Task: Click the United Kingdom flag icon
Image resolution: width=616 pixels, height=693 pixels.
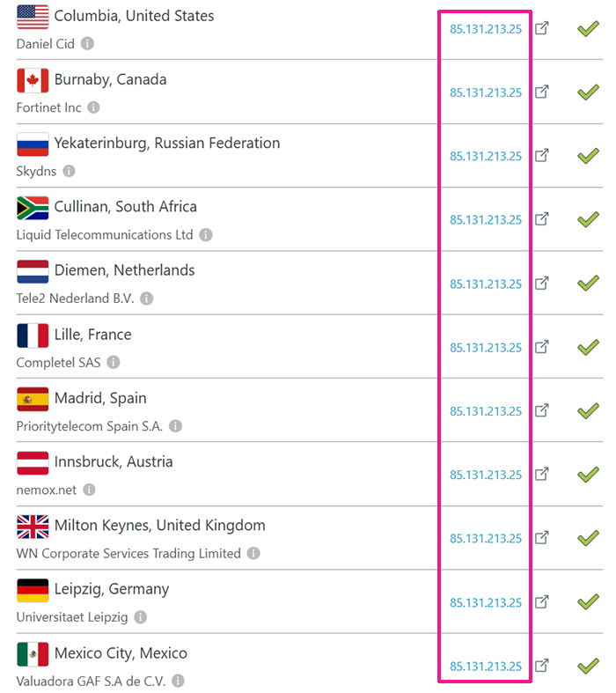Action: coord(33,527)
